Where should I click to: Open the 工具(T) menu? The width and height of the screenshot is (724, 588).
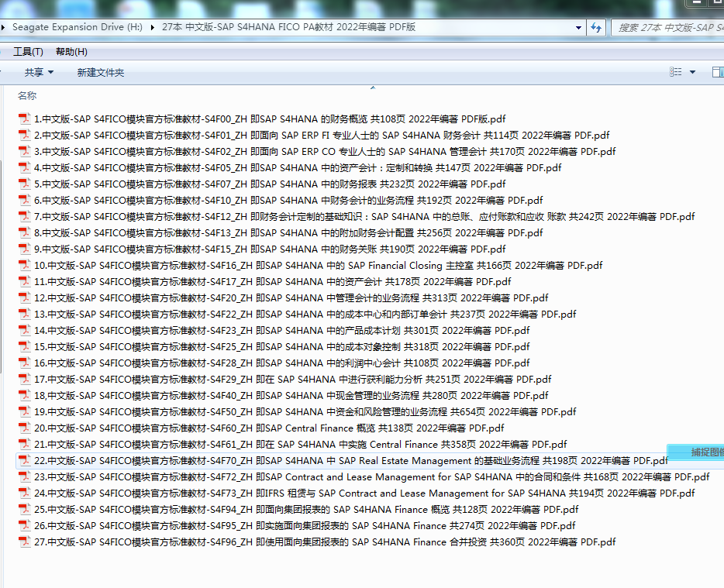point(28,51)
